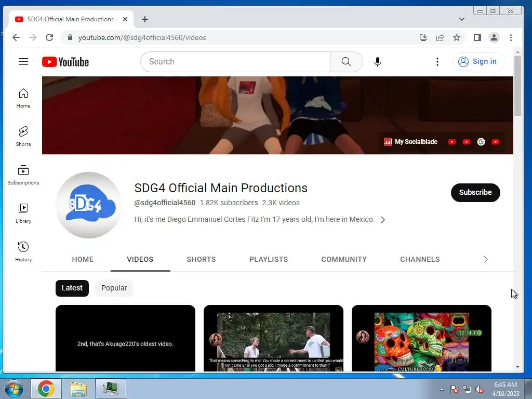This screenshot has width=532, height=399.
Task: Open the taskbar clock and date
Action: (x=506, y=389)
